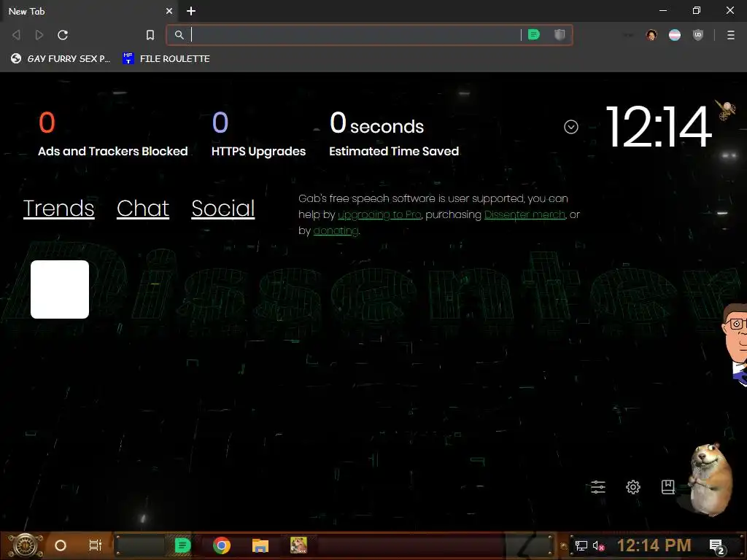The height and width of the screenshot is (560, 747).
Task: Open Dissenter browser from the taskbar
Action: 182,545
